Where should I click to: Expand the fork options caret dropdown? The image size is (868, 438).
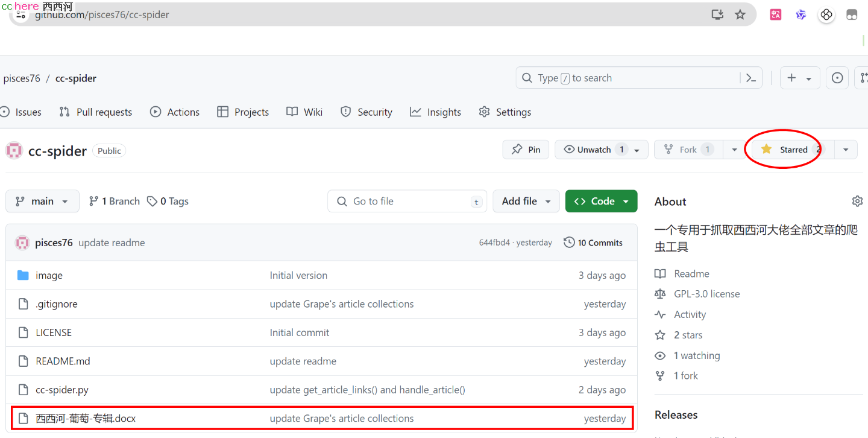pos(734,150)
